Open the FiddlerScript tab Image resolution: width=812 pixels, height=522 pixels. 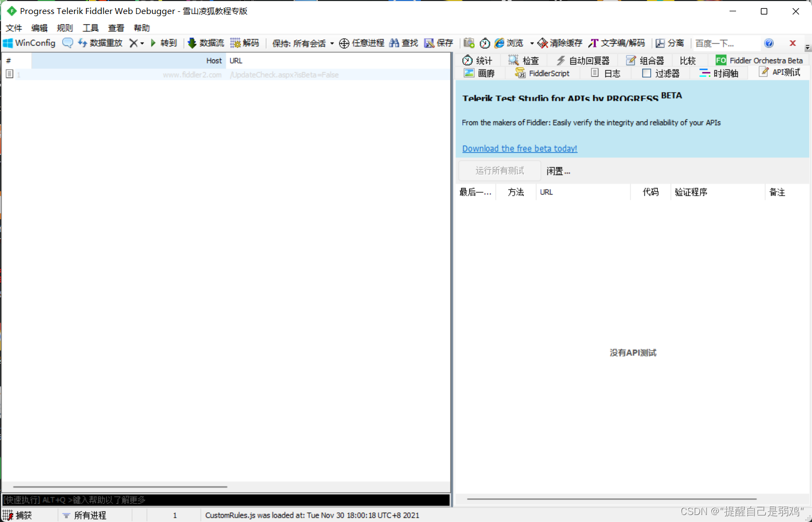point(542,73)
